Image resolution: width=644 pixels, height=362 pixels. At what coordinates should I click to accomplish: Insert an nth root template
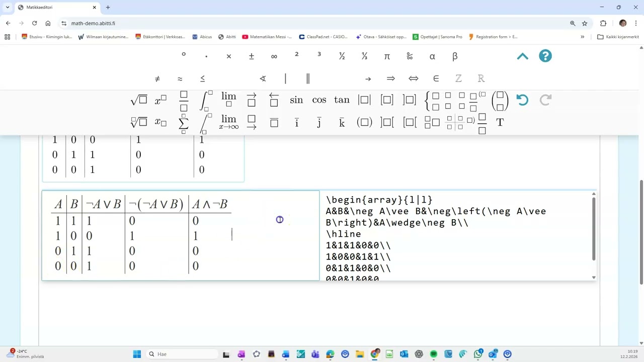[x=139, y=122]
